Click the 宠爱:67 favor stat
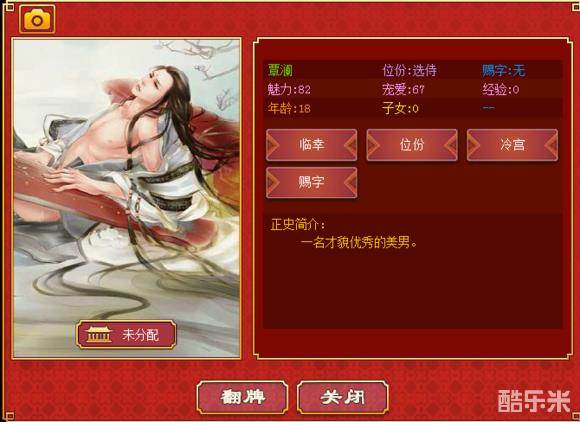The image size is (580, 422). (403, 90)
